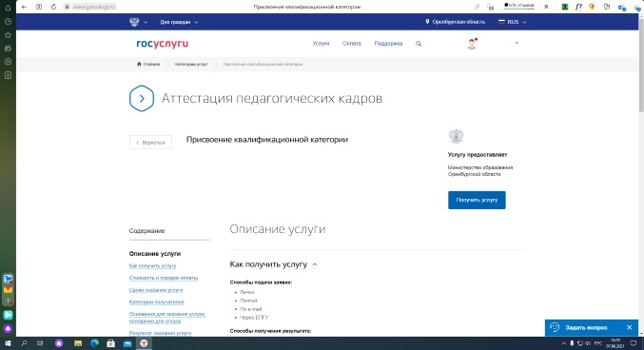Open Windows notification center icon
644x350 pixels.
(634, 343)
